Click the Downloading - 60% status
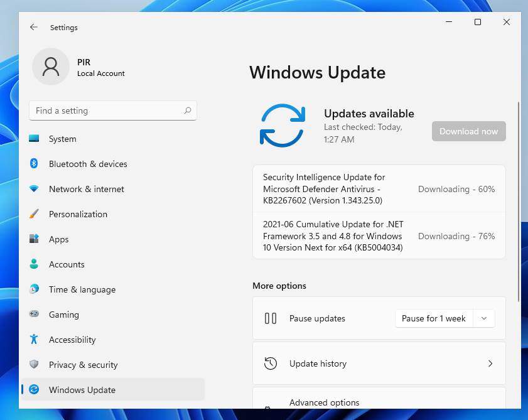 456,189
